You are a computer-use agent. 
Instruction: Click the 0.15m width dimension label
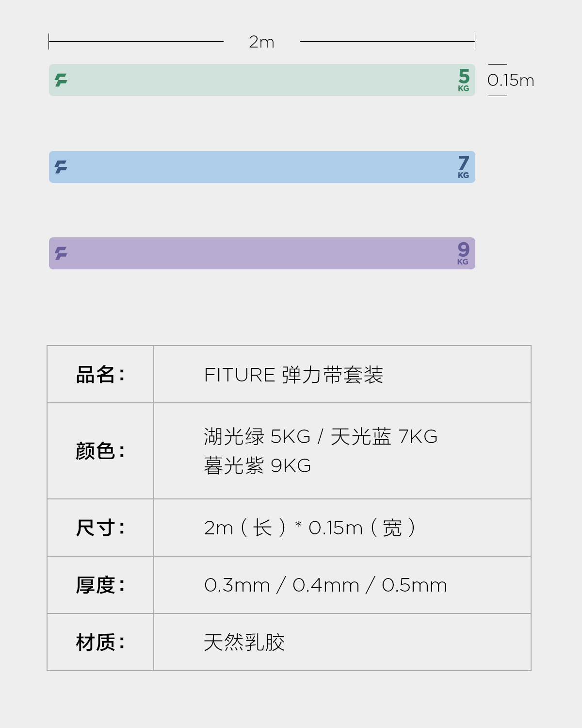point(510,80)
